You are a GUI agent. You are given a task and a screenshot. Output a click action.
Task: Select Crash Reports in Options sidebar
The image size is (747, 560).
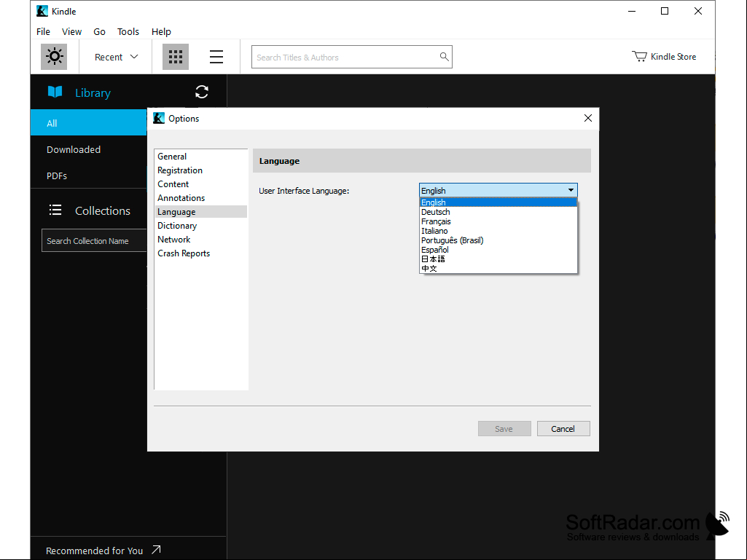[x=200, y=253]
